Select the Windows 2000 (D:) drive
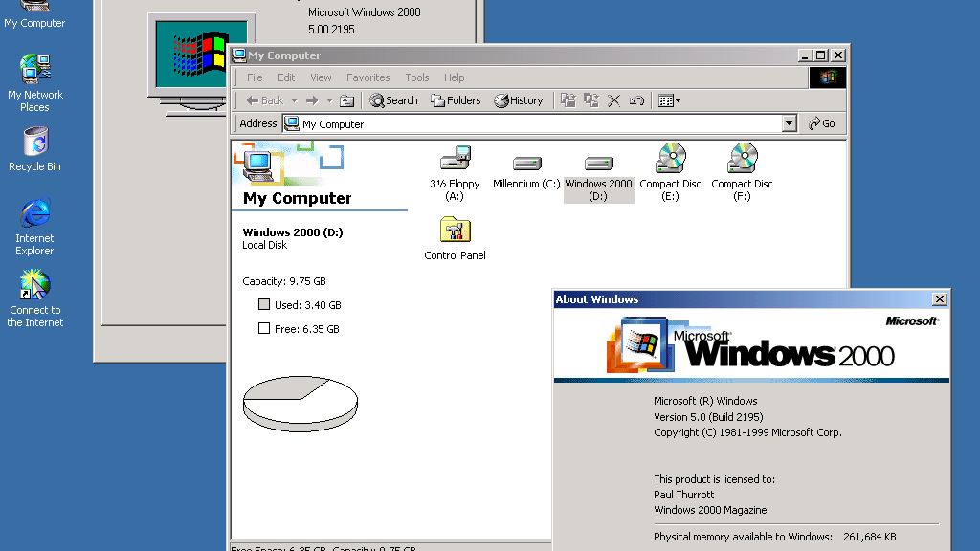This screenshot has height=551, width=980. pos(598,163)
